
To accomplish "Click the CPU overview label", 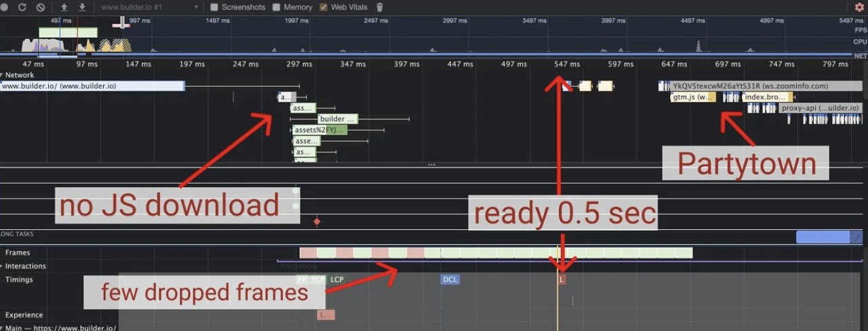I will pos(861,42).
